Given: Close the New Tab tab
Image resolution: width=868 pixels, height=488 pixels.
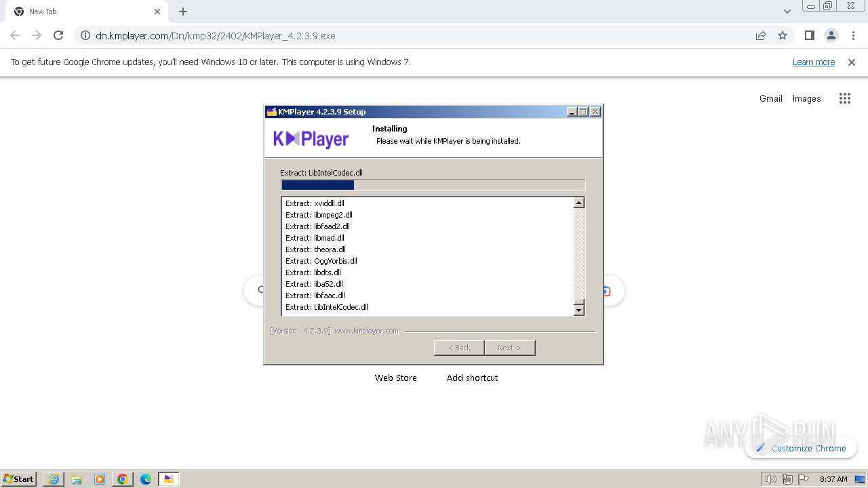Looking at the screenshot, I should (x=157, y=12).
